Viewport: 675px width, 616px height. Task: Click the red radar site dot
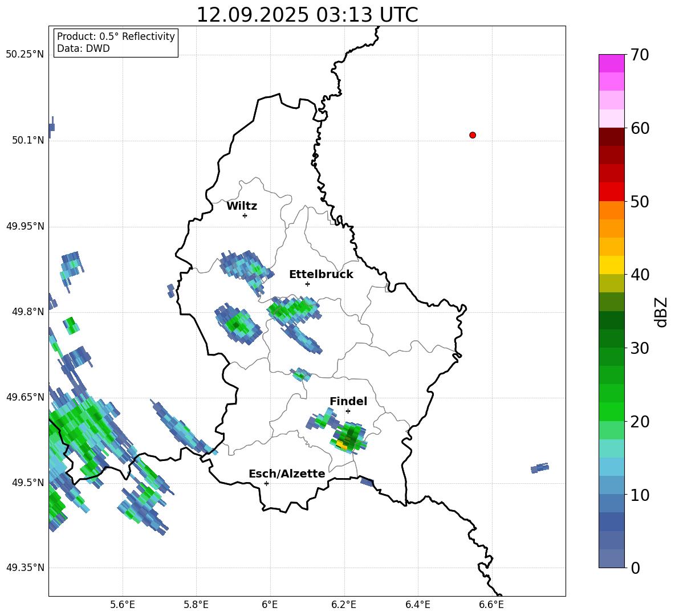[x=472, y=135]
